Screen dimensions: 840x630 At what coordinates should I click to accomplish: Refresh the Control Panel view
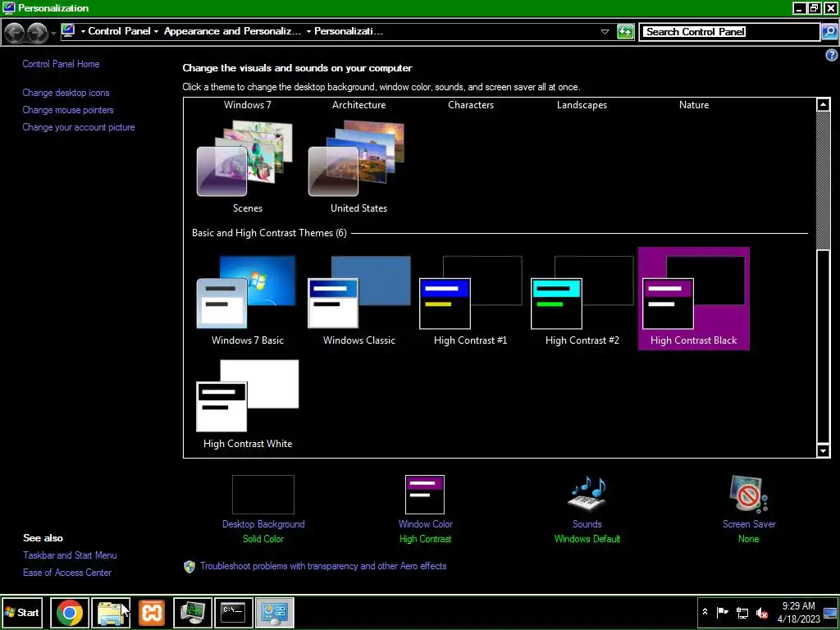point(625,32)
